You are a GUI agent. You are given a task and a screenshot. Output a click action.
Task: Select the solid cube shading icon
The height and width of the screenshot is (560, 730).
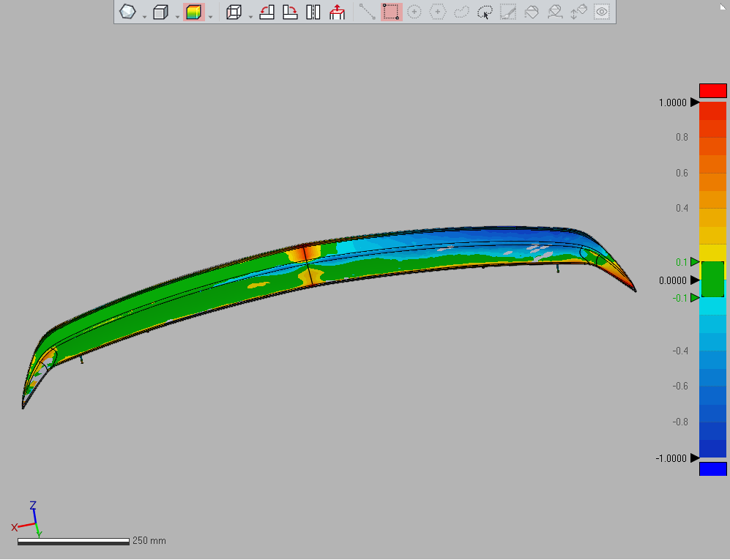pyautogui.click(x=161, y=12)
